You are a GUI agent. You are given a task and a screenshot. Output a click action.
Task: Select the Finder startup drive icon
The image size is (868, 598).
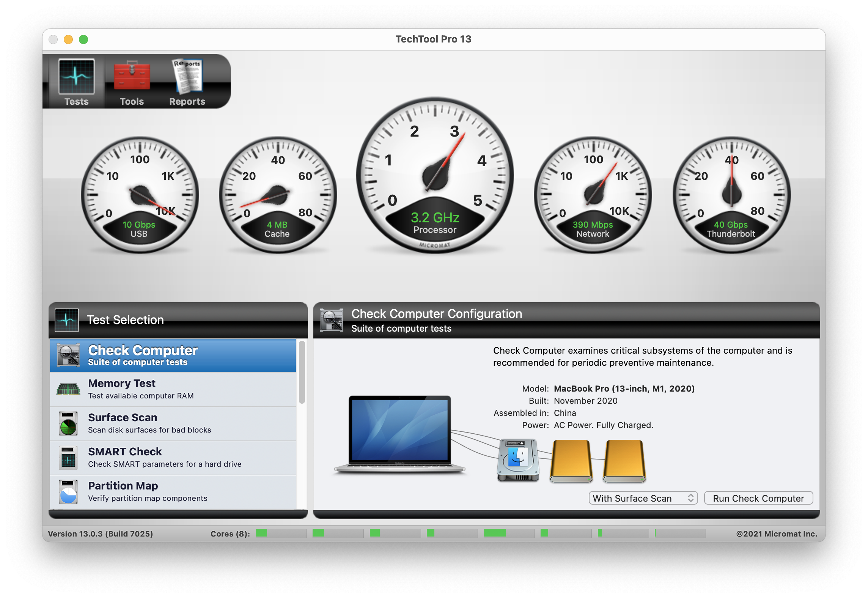click(518, 460)
